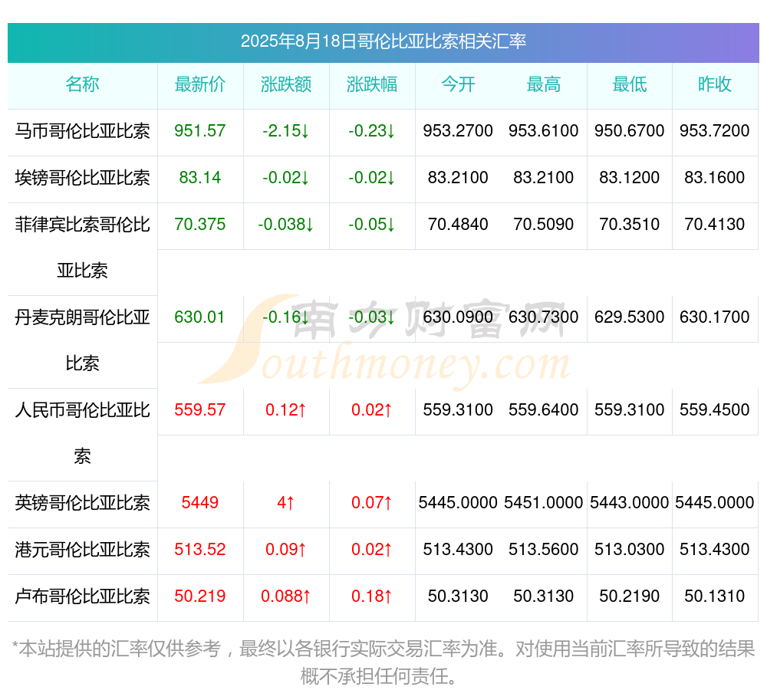Click the row name 菲律宾比索哥伦比亚比索
This screenshot has height=700, width=767.
[82, 248]
